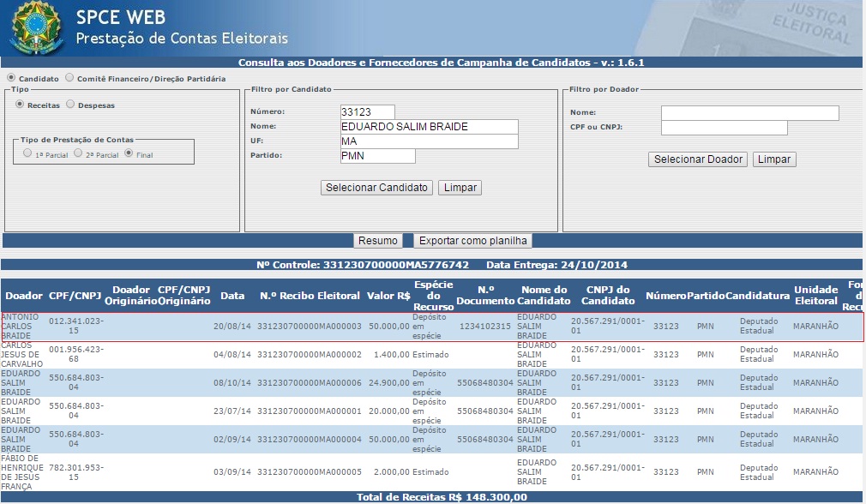
Task: Click the Partido field showing PMN
Action: (377, 156)
